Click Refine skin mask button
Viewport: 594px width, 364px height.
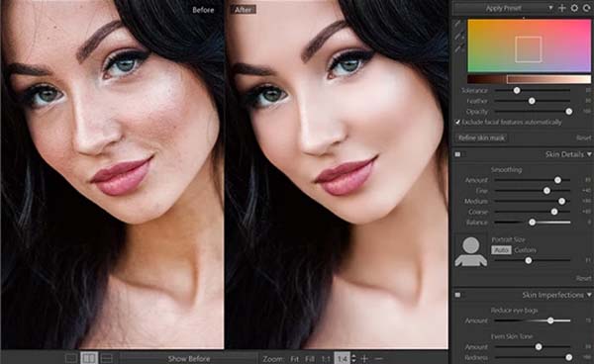pyautogui.click(x=481, y=137)
